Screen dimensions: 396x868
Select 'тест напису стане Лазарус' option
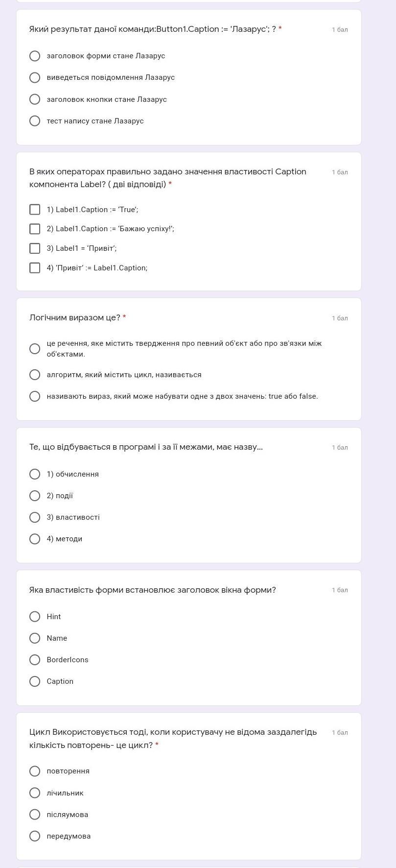click(35, 121)
